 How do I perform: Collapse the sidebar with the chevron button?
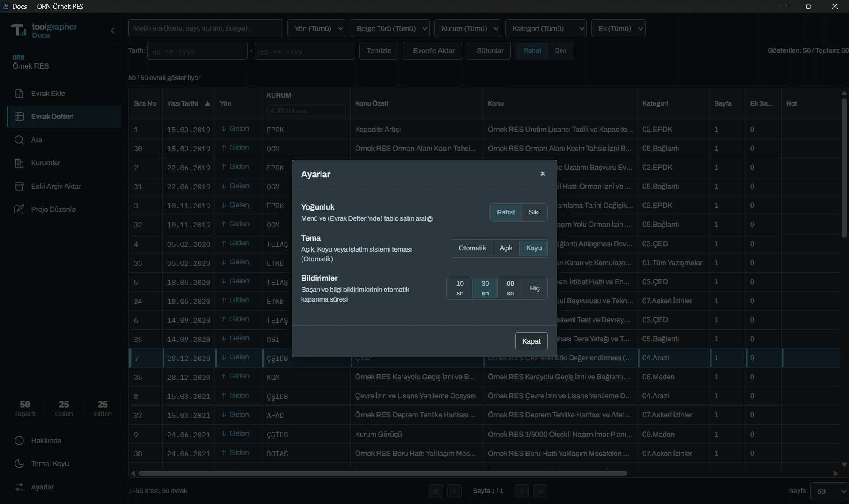click(x=112, y=31)
